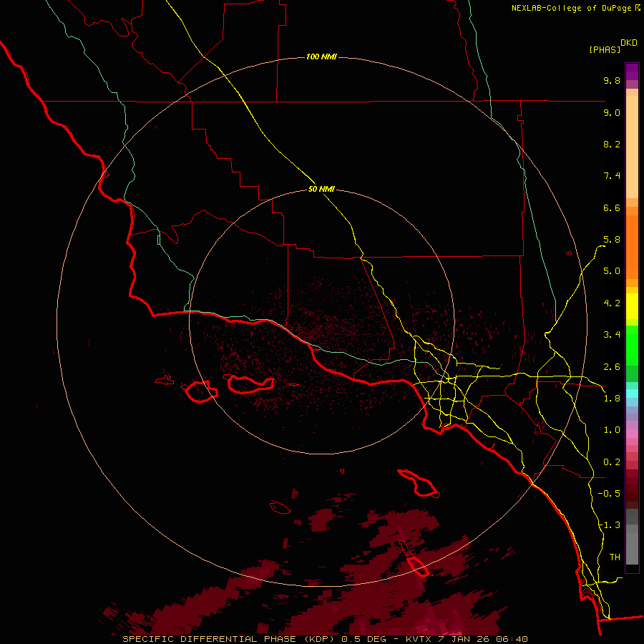Click the 5.8 value on the legend
The height and width of the screenshot is (644, 644).
(612, 240)
